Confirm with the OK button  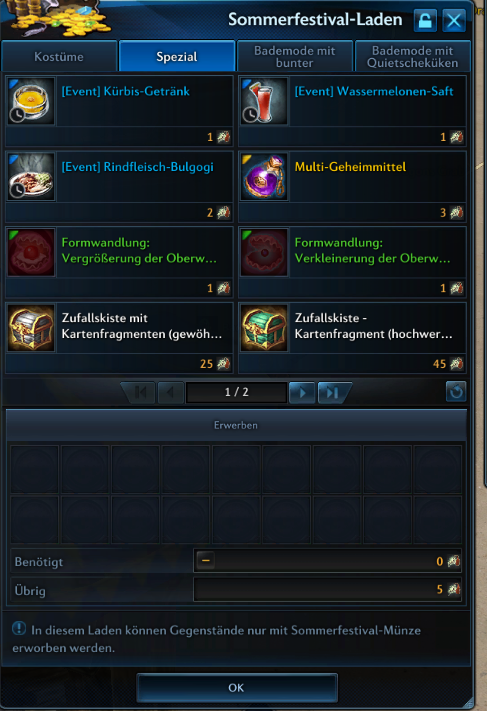tap(237, 687)
